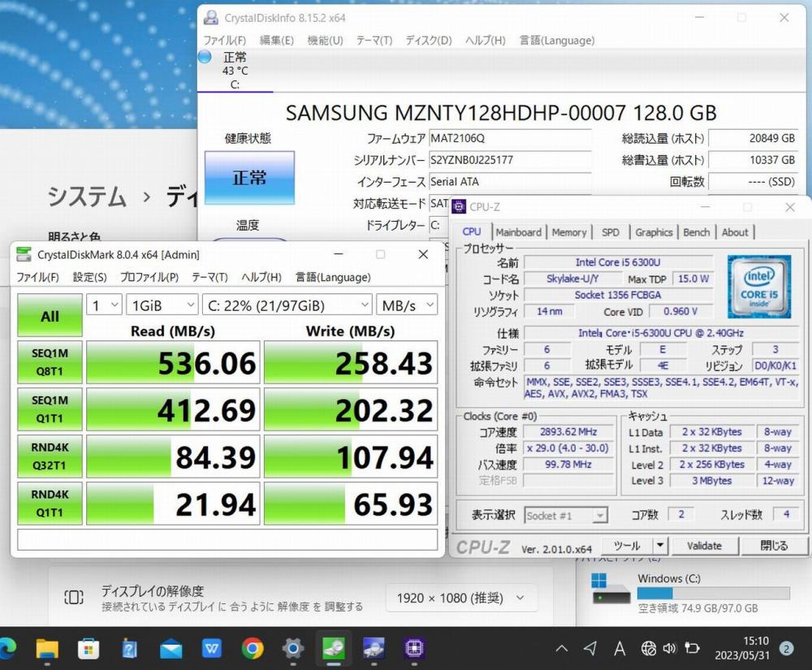
Task: Click the Windows (C:) storage usage bar
Action: coord(713,593)
